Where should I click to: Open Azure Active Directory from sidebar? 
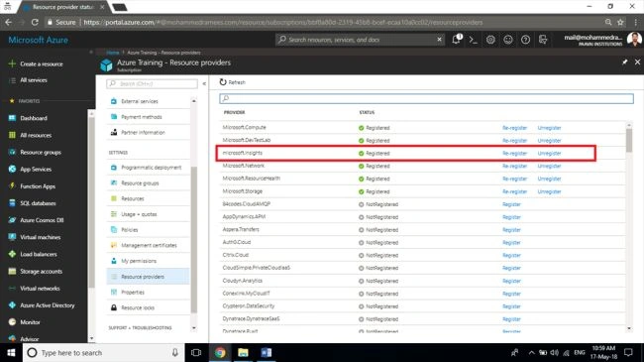(48, 305)
